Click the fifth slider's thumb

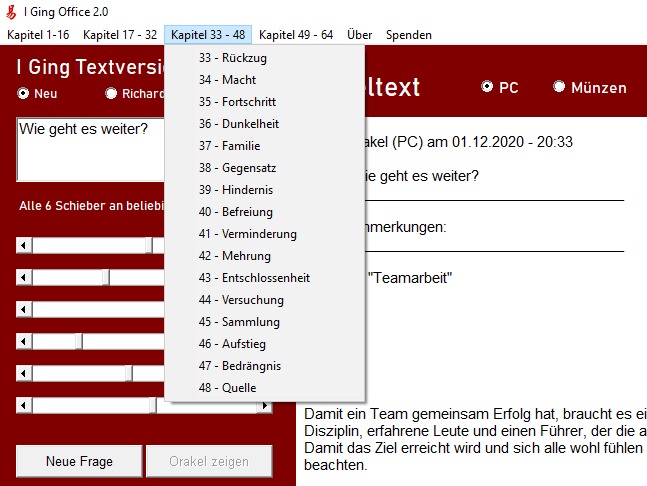coord(129,373)
